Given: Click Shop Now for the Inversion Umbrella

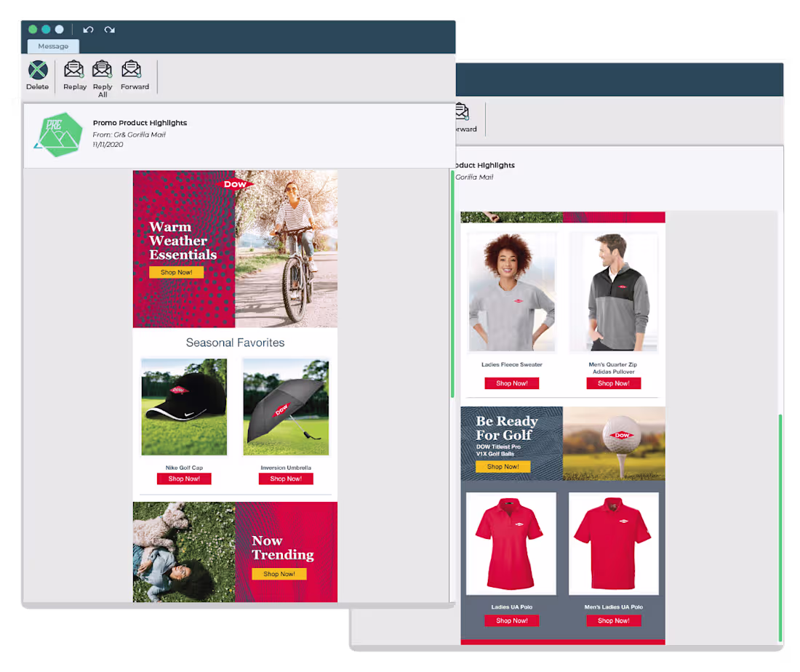Looking at the screenshot, I should tap(285, 478).
